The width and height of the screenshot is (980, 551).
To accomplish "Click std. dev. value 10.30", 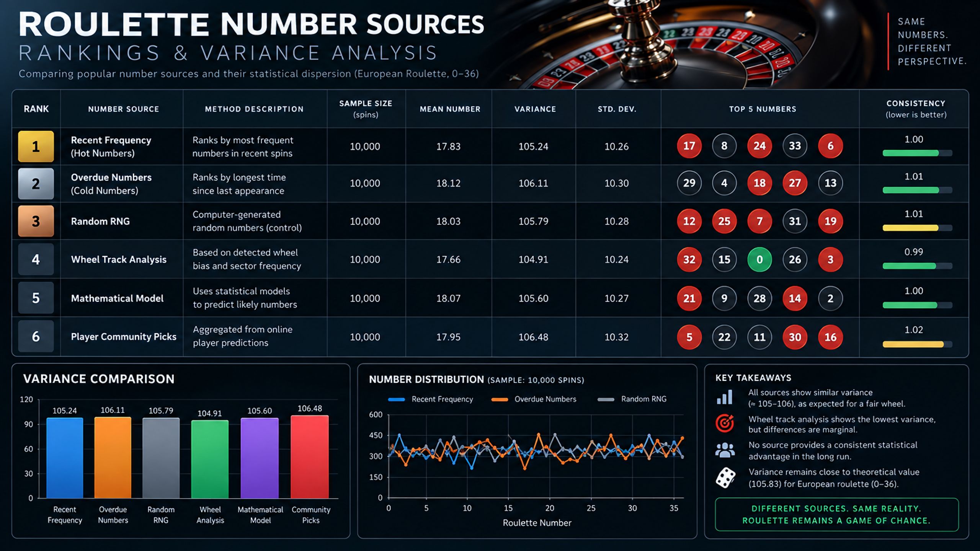I will pos(616,183).
